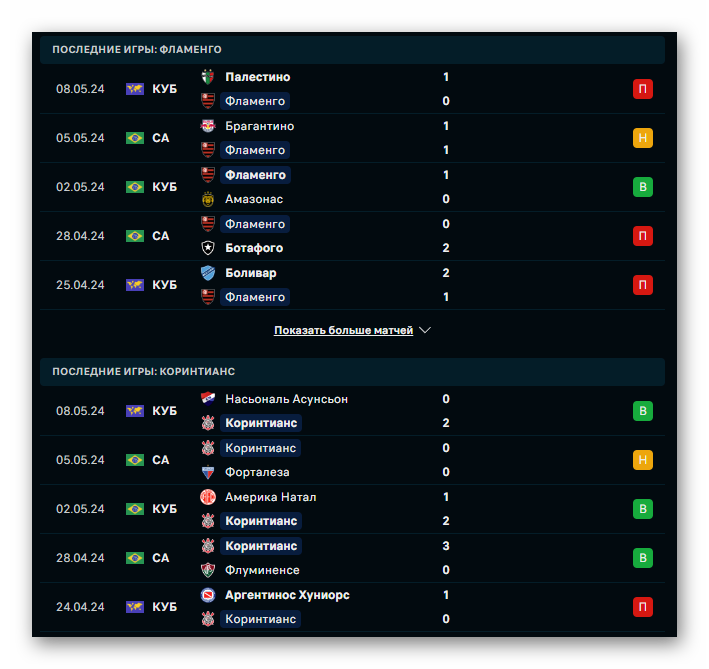The image size is (709, 669).
Task: Click date 24.04.24 in Corinthians list
Action: pos(80,607)
